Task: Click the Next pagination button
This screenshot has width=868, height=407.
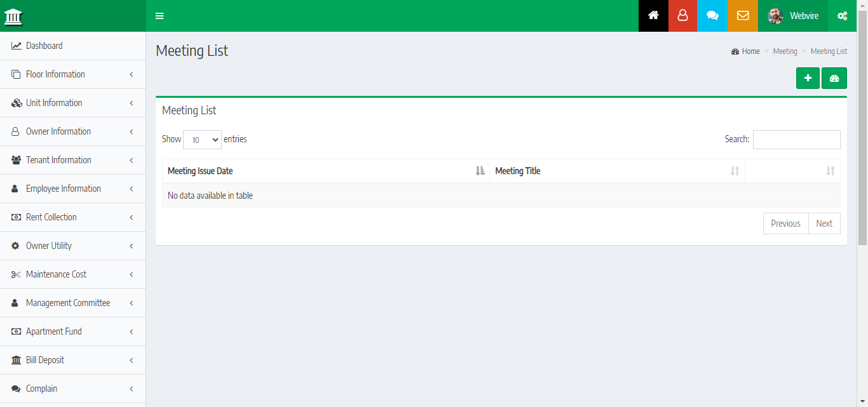Action: click(x=824, y=224)
